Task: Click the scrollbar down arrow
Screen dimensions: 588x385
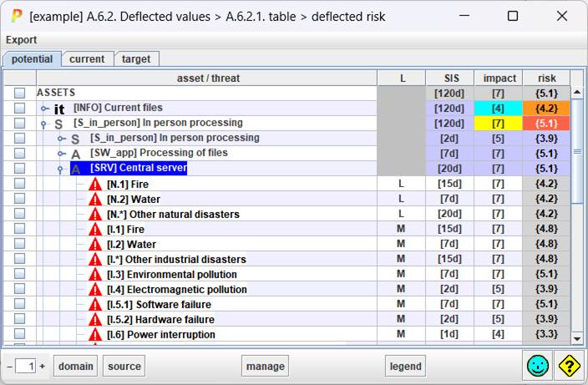Action: tap(577, 339)
